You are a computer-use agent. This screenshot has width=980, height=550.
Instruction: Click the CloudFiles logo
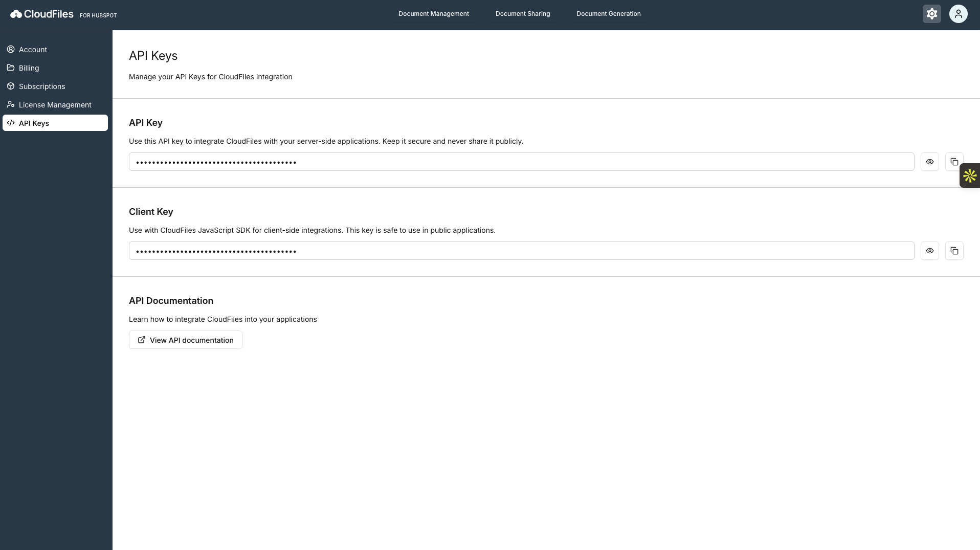pos(42,14)
